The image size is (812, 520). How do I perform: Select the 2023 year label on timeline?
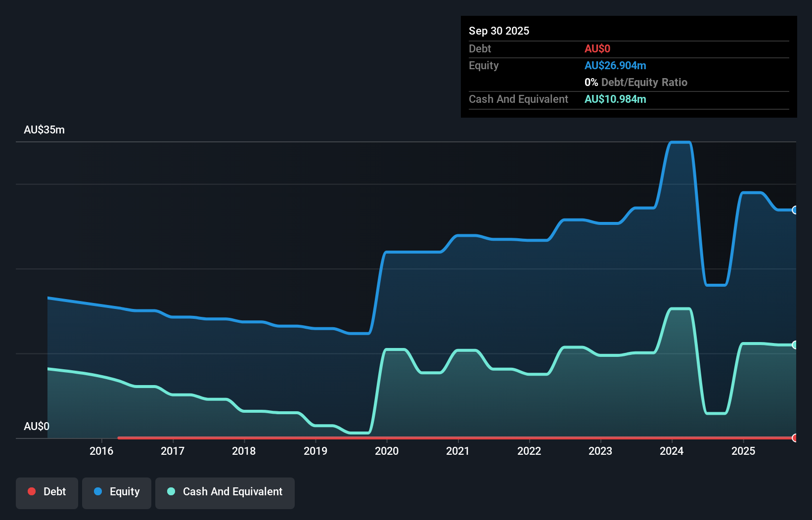point(600,451)
